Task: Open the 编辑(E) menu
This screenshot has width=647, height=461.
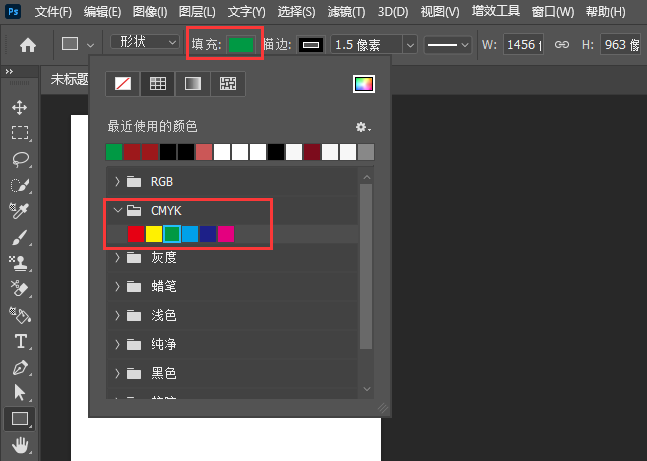Action: click(102, 12)
